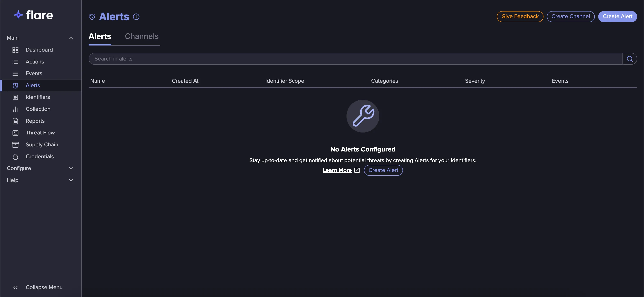644x297 pixels.
Task: Switch to the Channels tab
Action: (142, 36)
